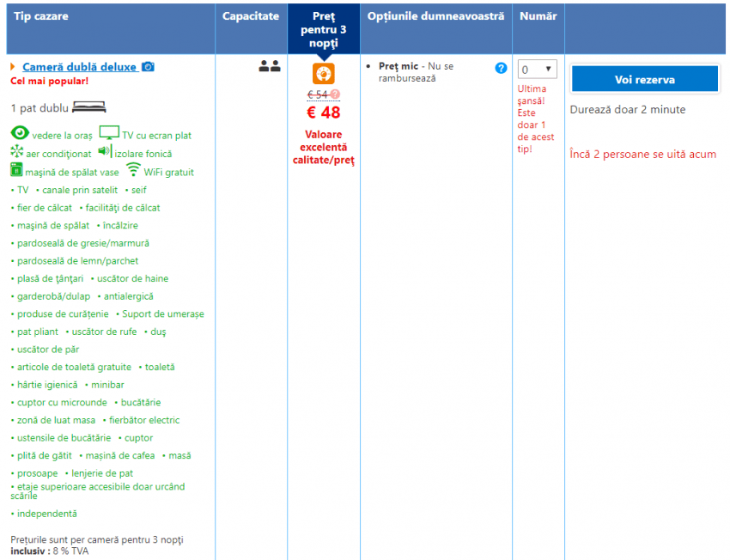Click the orange deal badge icon
Image resolution: width=730 pixels, height=560 pixels.
tap(324, 74)
